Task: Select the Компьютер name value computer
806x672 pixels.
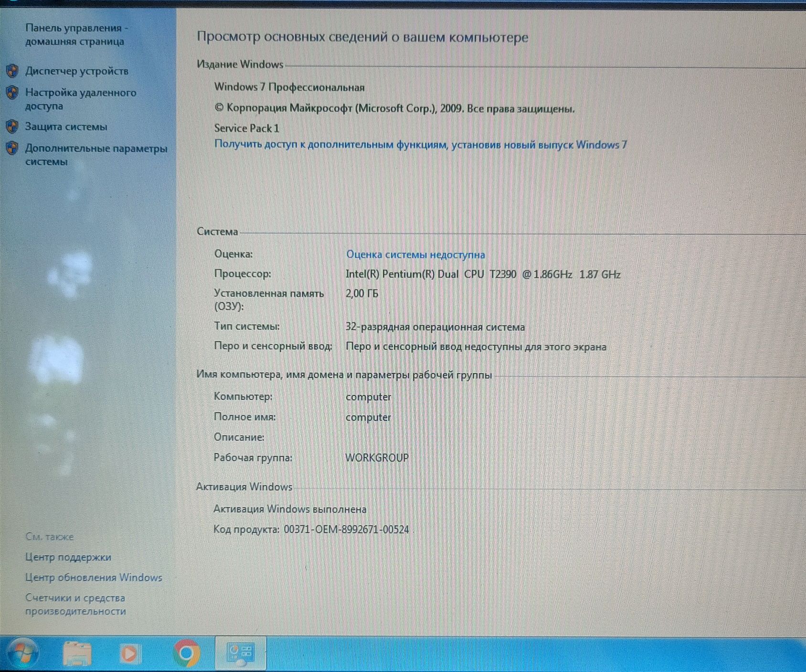Action: 368,397
